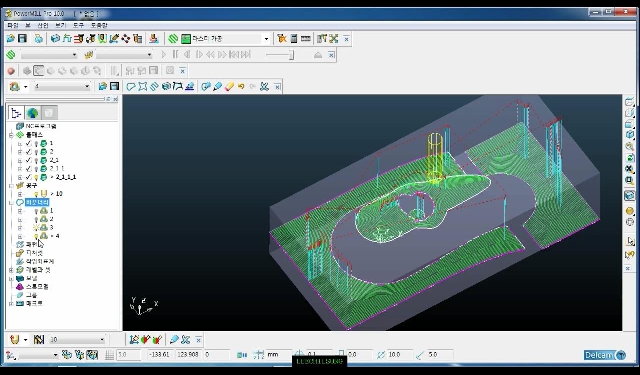
Task: Click the red record sphere icon
Action: [11, 71]
